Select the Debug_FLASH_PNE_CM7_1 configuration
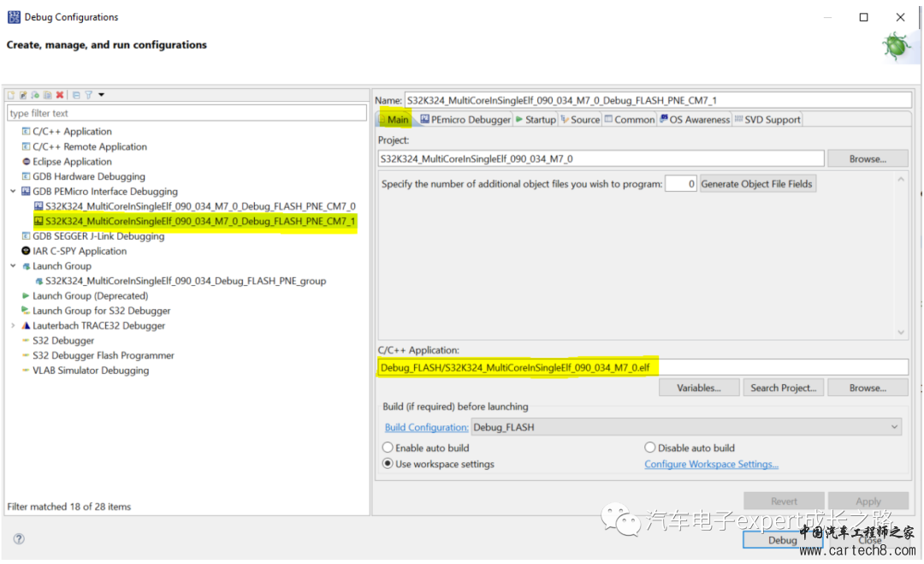Screen dimensions: 924x564 pyautogui.click(x=200, y=221)
